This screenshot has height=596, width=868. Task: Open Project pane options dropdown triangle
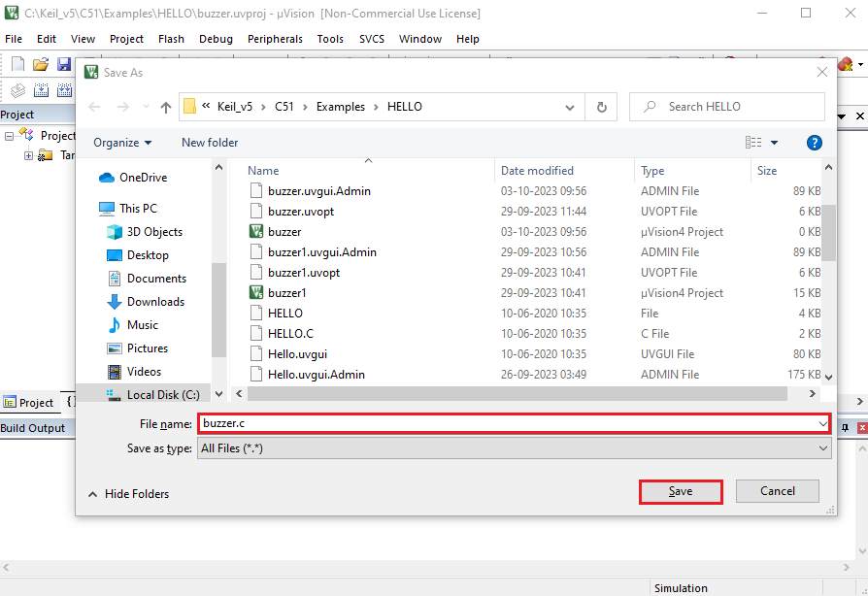pos(842,116)
